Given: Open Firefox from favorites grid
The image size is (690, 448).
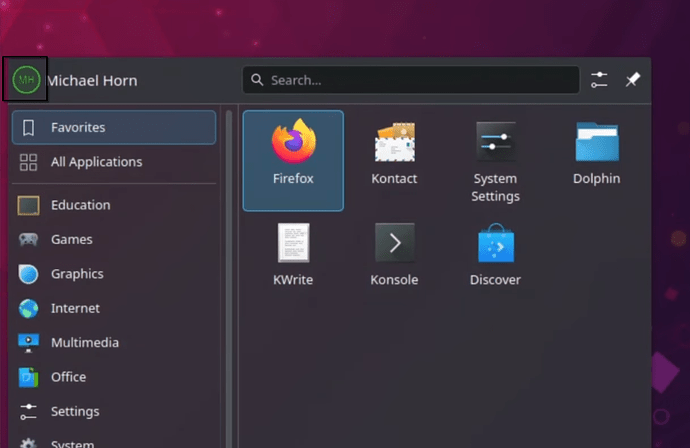Looking at the screenshot, I should pos(293,161).
